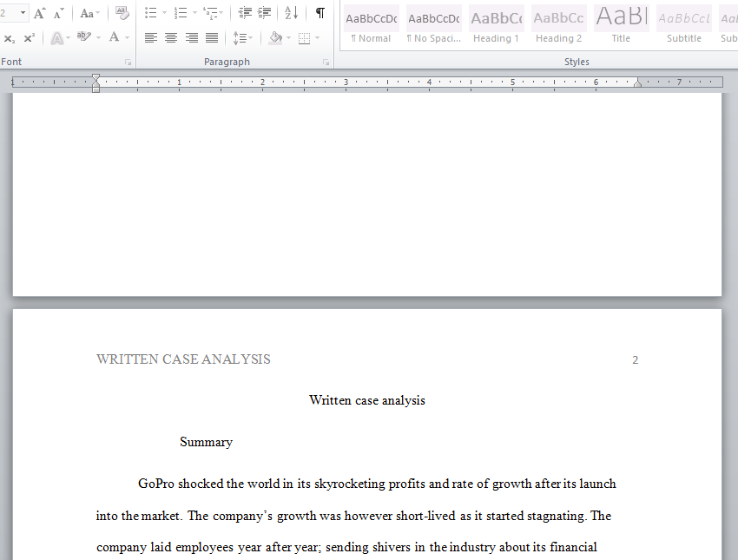Open the Paragraph dialog launcher

tap(326, 63)
